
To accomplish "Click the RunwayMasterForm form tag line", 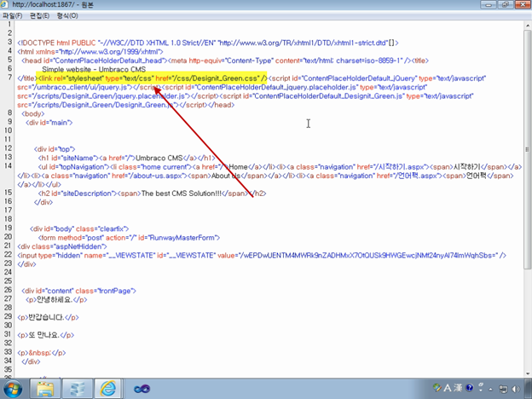I will click(129, 238).
